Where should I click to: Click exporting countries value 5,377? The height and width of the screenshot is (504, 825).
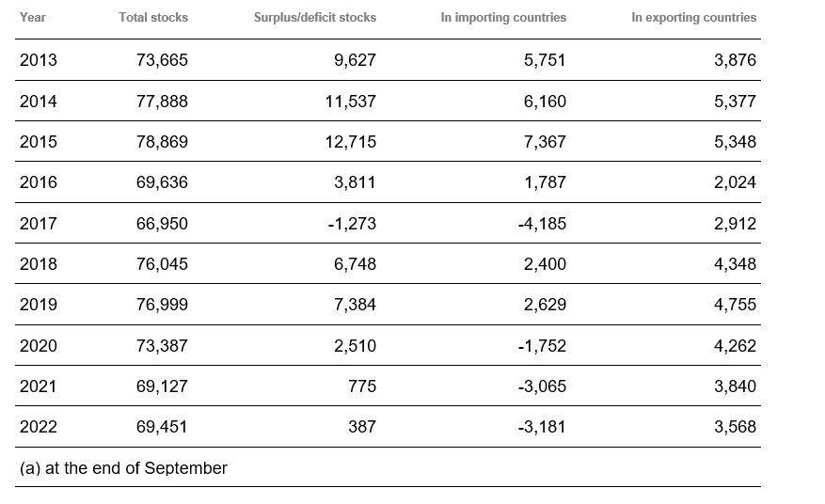tap(735, 101)
